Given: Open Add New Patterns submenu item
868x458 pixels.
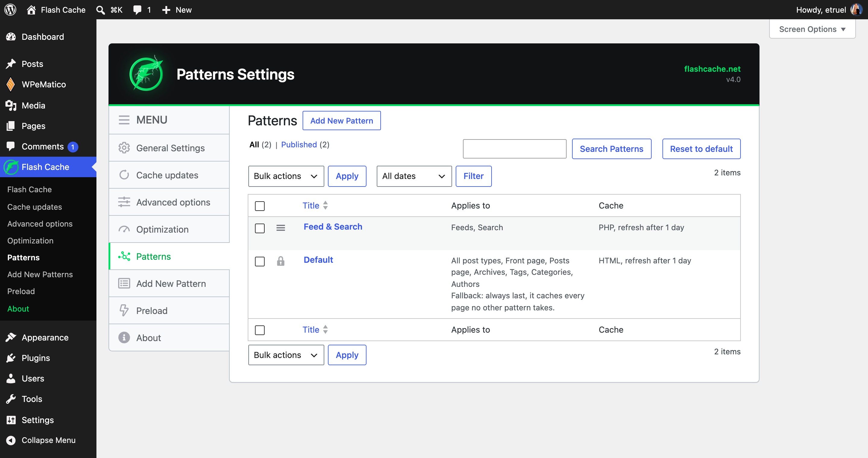Looking at the screenshot, I should tap(40, 274).
